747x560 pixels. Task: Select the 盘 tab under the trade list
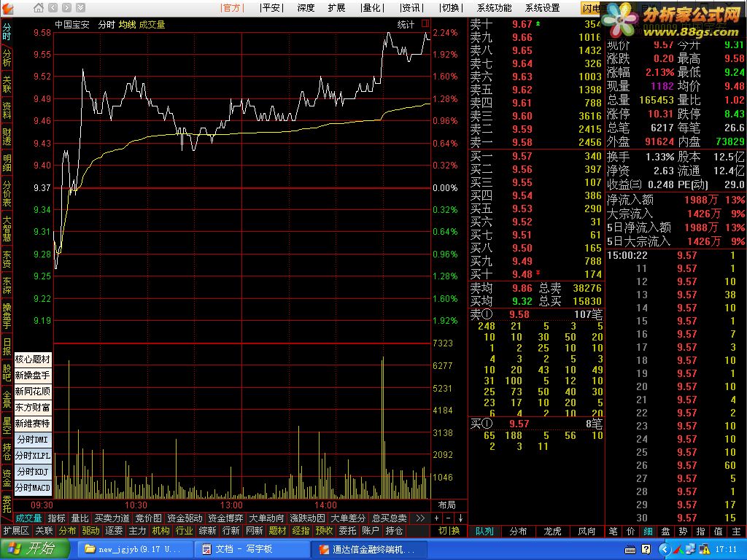(666, 531)
